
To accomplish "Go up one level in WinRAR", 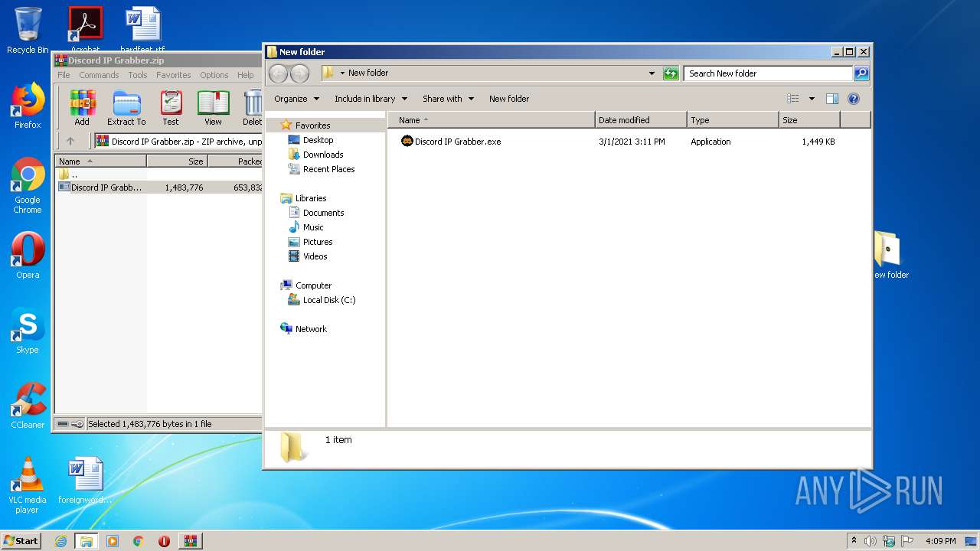I will [70, 141].
